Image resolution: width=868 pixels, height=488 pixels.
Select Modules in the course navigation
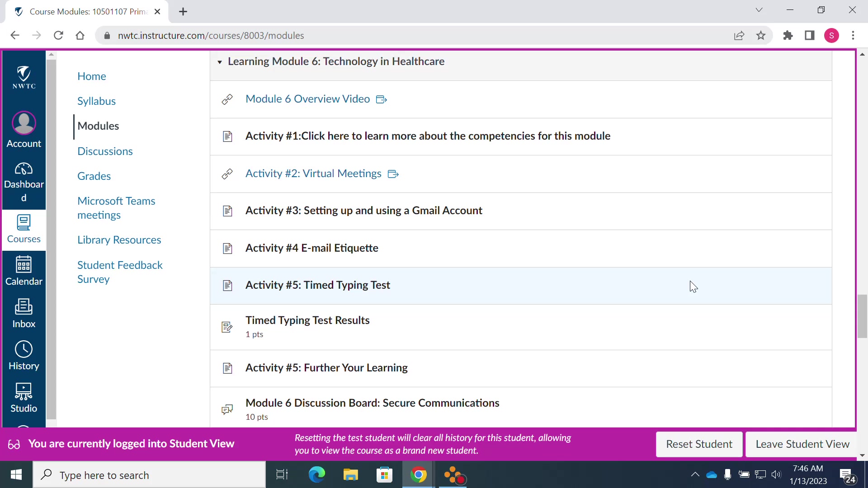tap(98, 126)
